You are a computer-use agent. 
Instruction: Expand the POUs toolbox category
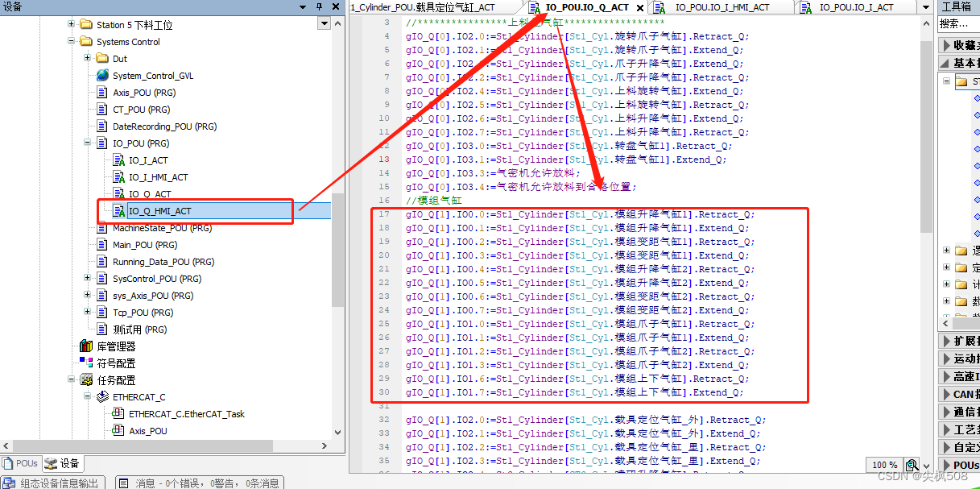(947, 465)
